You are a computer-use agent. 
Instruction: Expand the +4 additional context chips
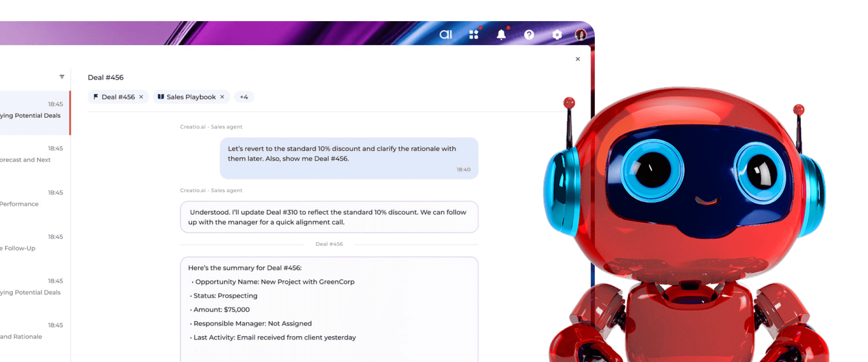click(244, 97)
